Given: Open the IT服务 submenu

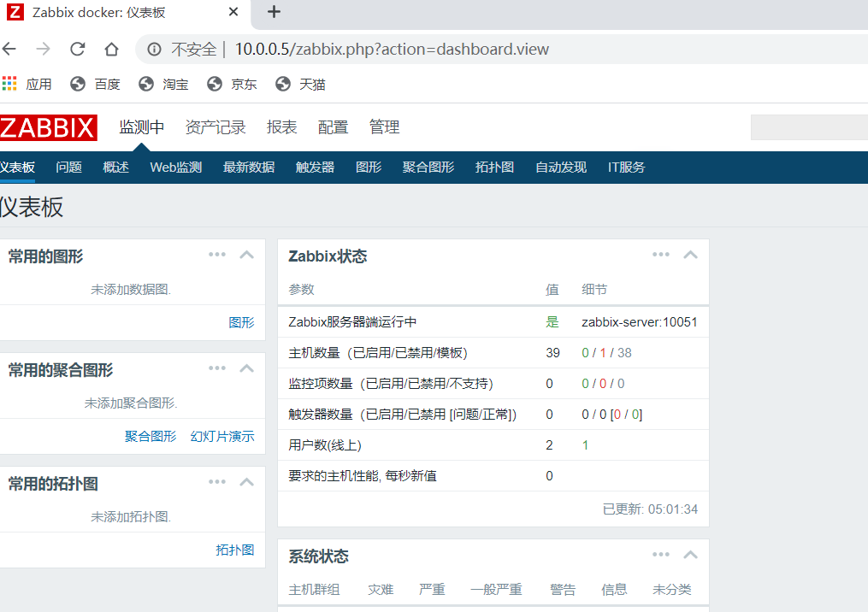Looking at the screenshot, I should click(x=627, y=168).
